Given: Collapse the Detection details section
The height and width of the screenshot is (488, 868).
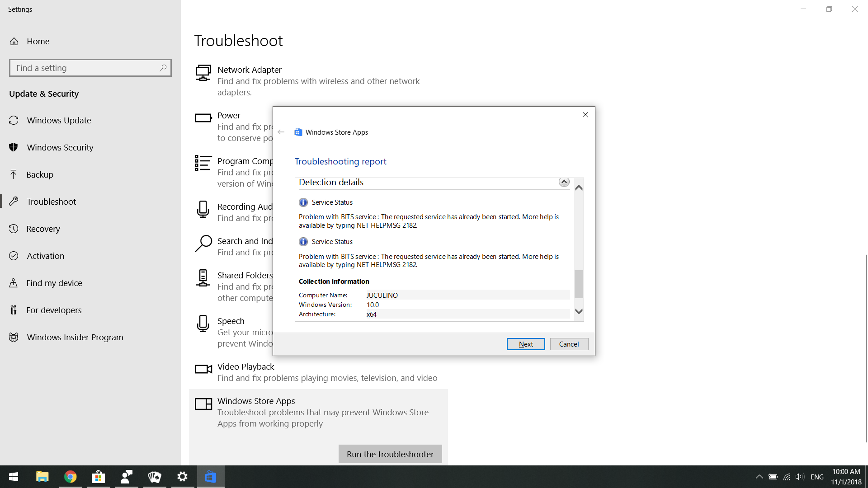Looking at the screenshot, I should point(564,182).
